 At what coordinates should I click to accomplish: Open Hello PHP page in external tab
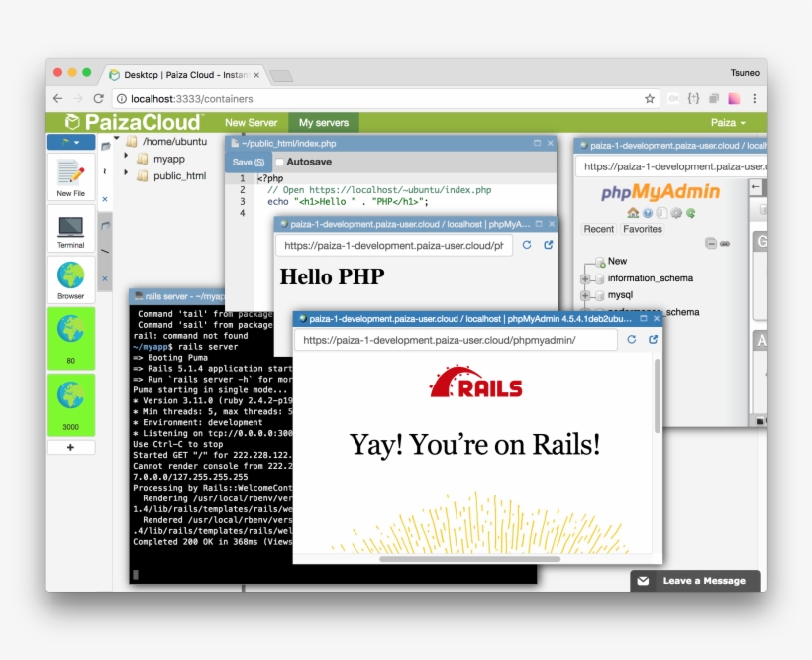(x=549, y=245)
